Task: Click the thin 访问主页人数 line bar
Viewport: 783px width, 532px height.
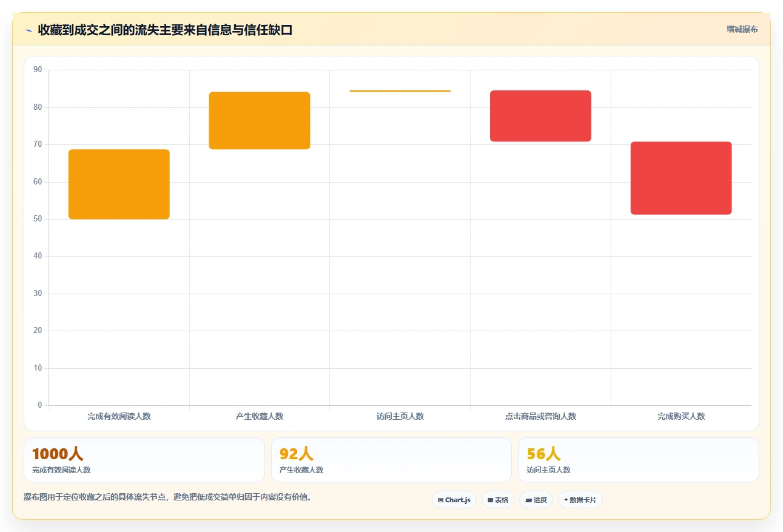Action: (x=400, y=91)
